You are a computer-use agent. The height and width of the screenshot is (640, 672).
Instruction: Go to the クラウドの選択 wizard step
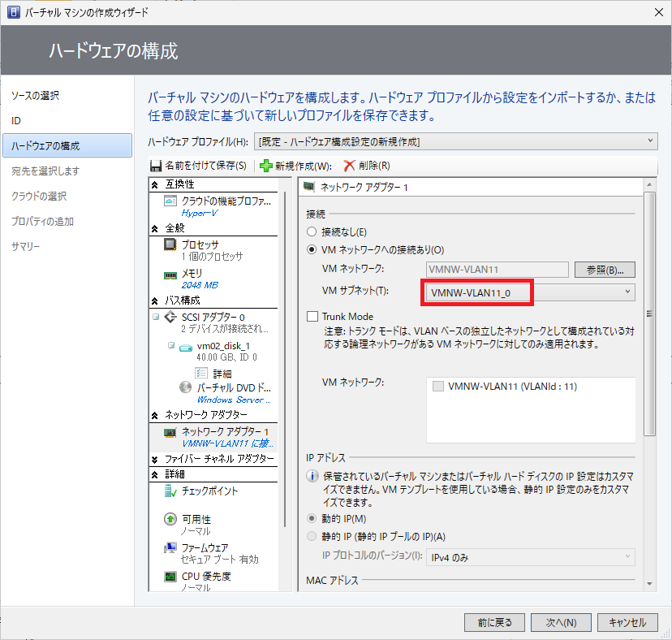pos(39,196)
